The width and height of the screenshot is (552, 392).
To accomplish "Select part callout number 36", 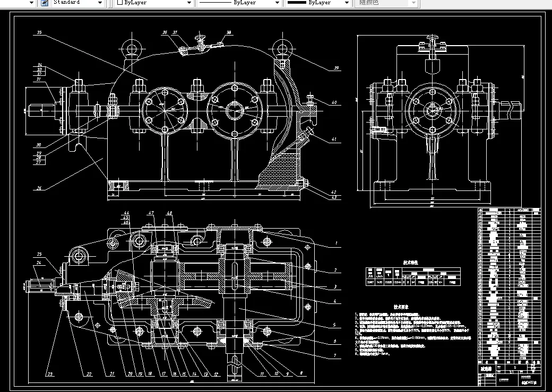I will [165, 32].
